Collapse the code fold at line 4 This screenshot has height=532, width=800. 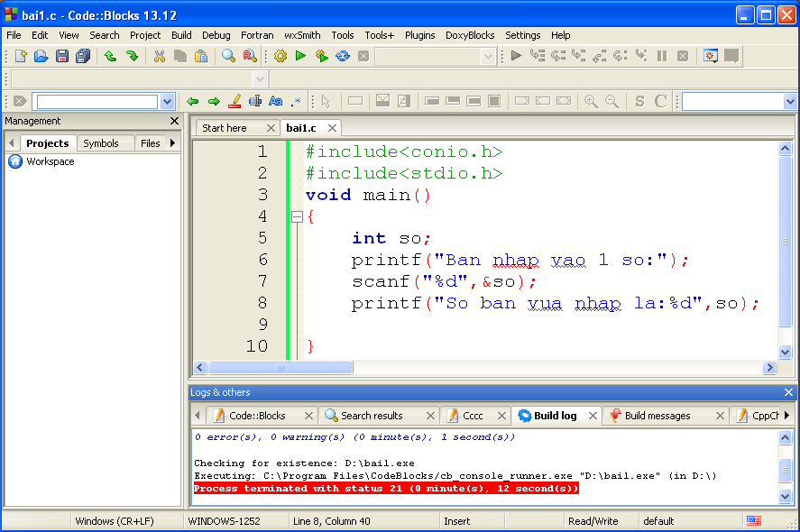coord(297,216)
